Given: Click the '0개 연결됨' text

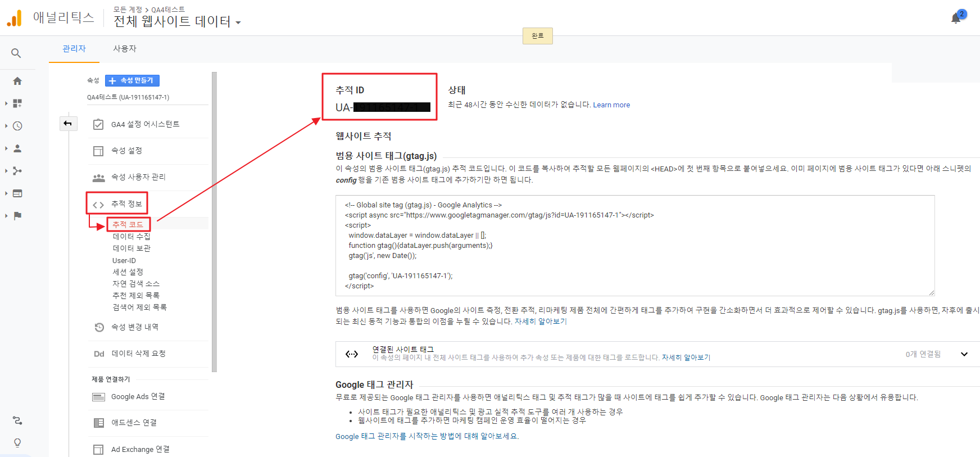Looking at the screenshot, I should click(923, 354).
